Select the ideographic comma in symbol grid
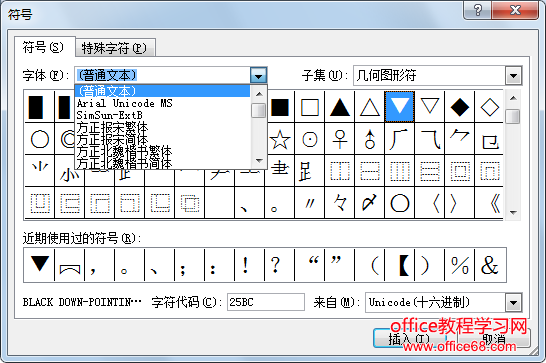The height and width of the screenshot is (363, 546). pyautogui.click(x=250, y=203)
